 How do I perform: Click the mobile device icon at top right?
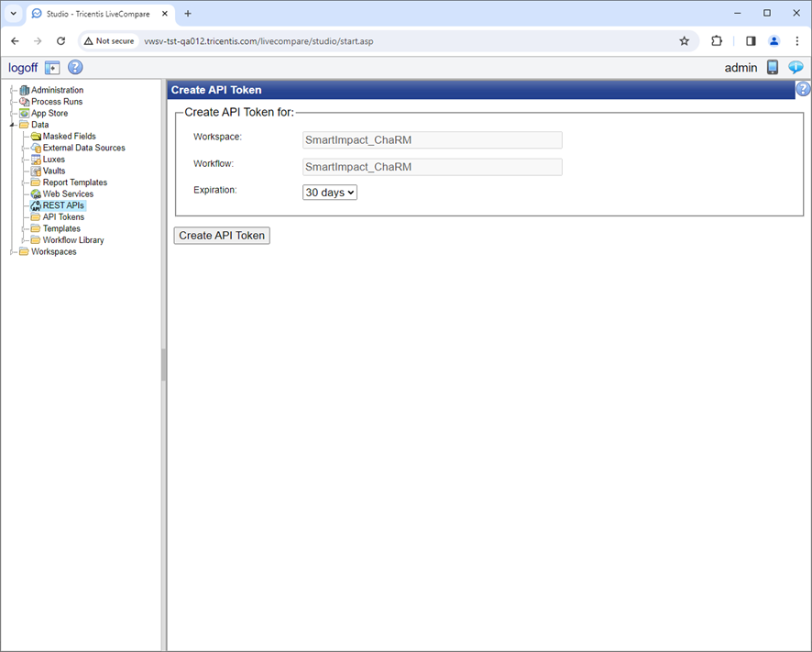[x=771, y=67]
